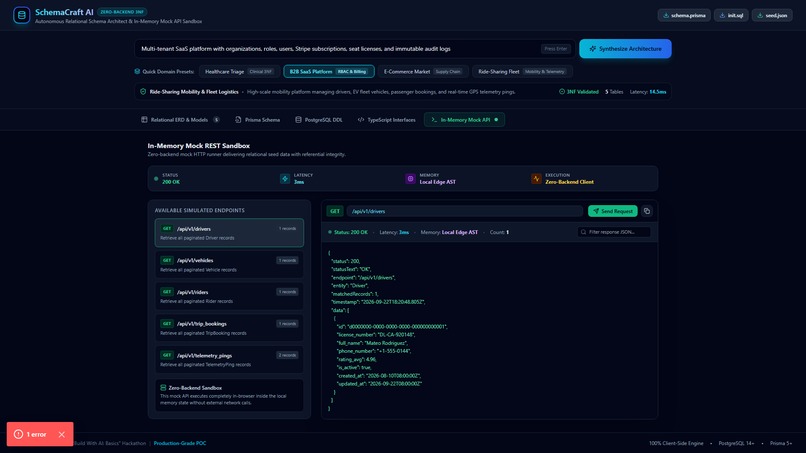Select the In-Memory Mock API tab

point(464,120)
